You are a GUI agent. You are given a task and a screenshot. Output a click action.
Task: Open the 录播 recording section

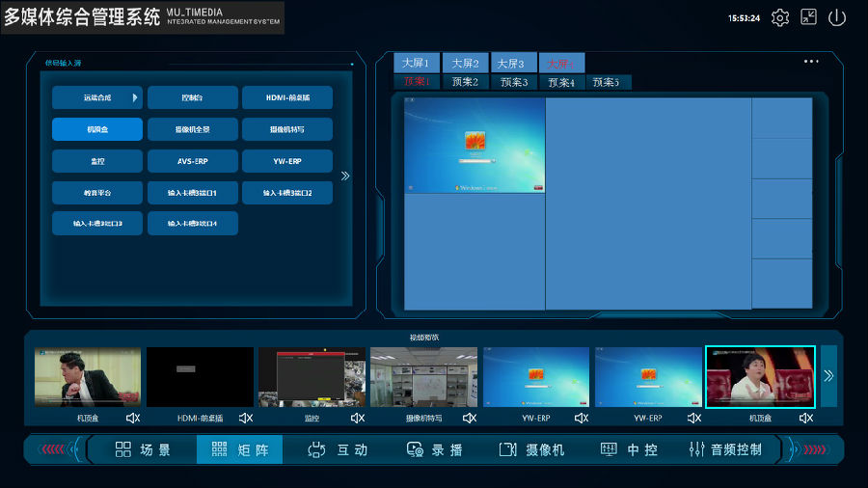(434, 449)
